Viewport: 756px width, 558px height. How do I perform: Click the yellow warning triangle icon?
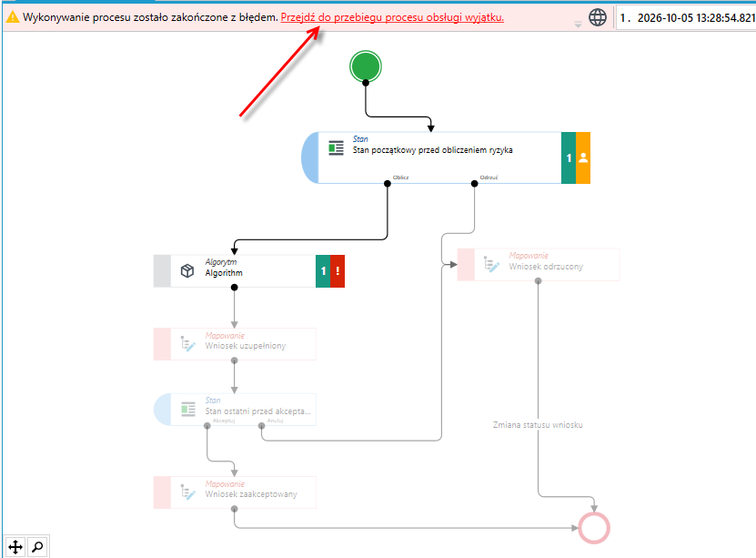pyautogui.click(x=12, y=17)
